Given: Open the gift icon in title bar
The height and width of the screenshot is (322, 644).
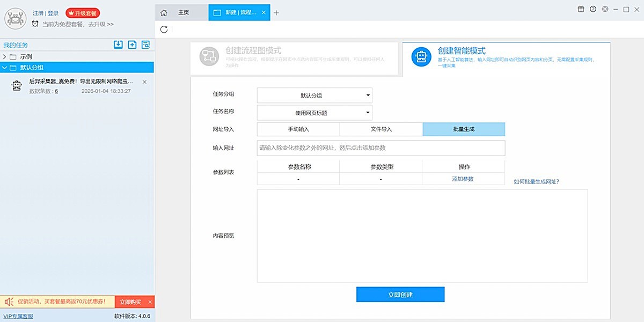Looking at the screenshot, I should [x=581, y=9].
